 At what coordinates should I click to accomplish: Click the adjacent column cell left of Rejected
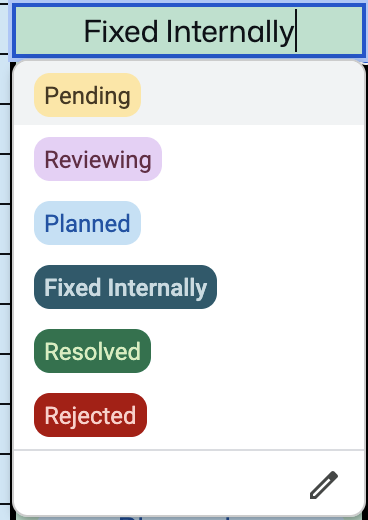pos(5,428)
